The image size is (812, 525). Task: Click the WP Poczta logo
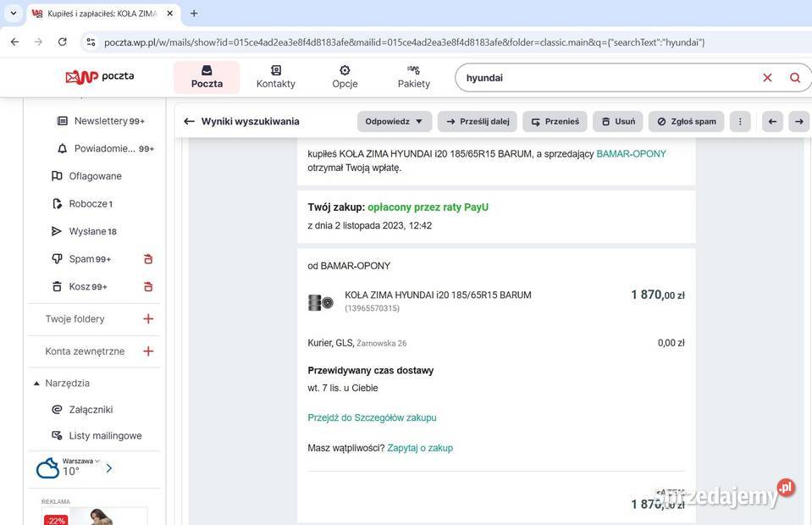[99, 76]
